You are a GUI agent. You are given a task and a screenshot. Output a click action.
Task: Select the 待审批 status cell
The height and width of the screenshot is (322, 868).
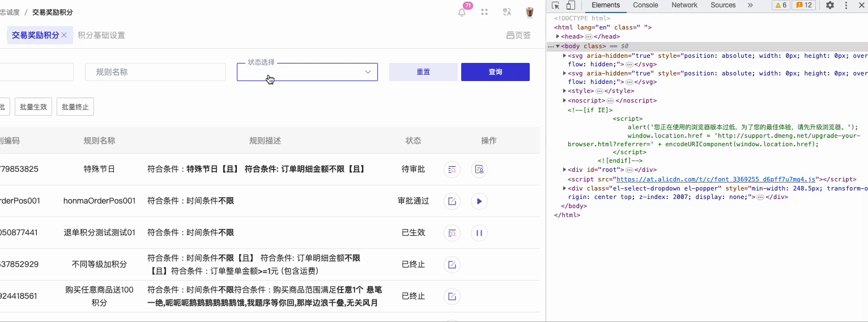tap(413, 169)
